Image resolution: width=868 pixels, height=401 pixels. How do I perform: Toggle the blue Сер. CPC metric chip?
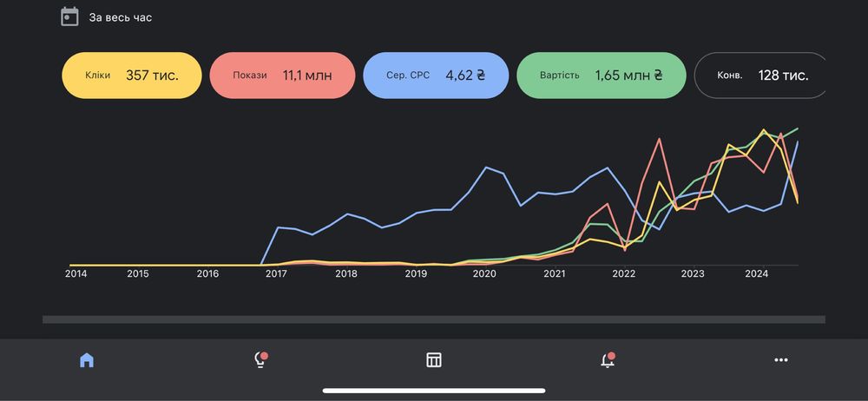point(436,76)
